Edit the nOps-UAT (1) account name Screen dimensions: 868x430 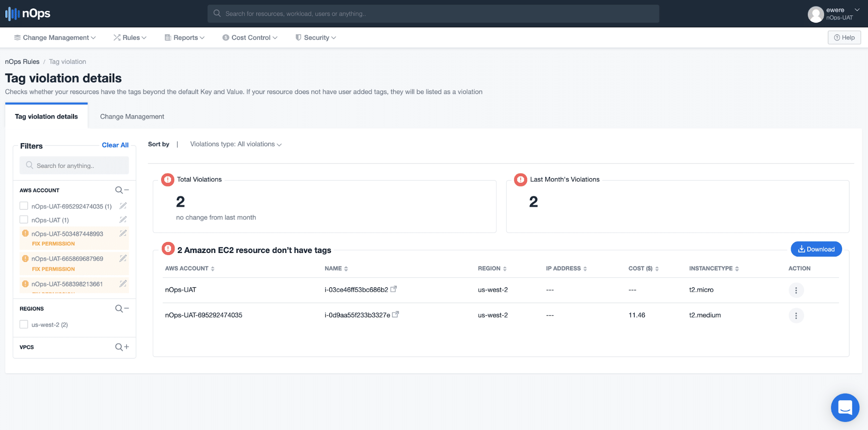pos(123,220)
